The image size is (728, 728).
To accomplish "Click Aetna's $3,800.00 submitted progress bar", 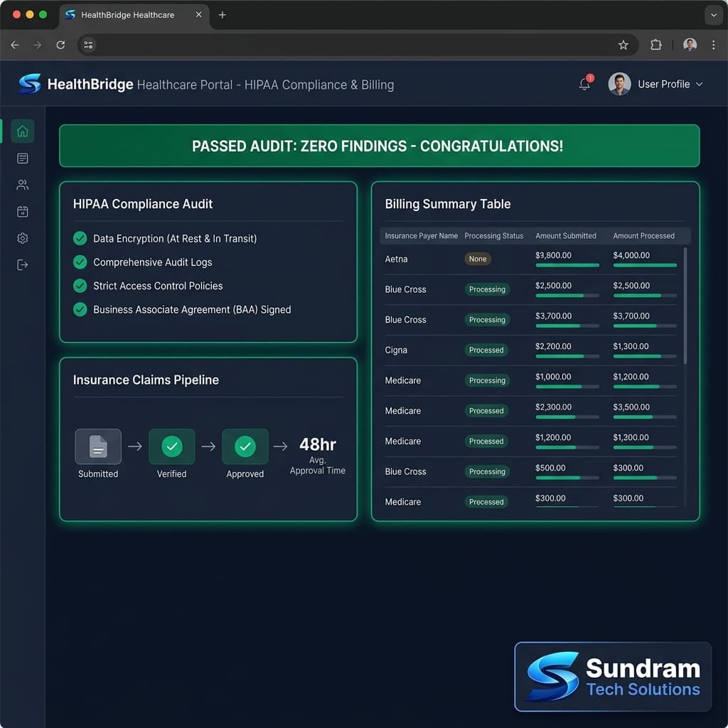I will coord(567,265).
